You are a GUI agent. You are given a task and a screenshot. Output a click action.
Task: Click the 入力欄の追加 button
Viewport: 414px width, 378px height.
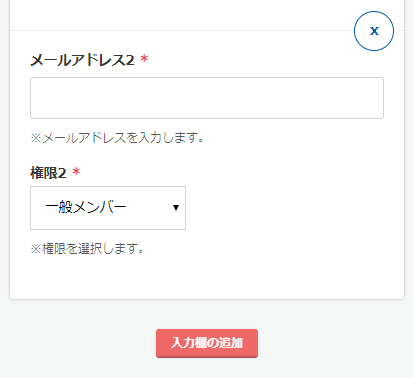[207, 343]
